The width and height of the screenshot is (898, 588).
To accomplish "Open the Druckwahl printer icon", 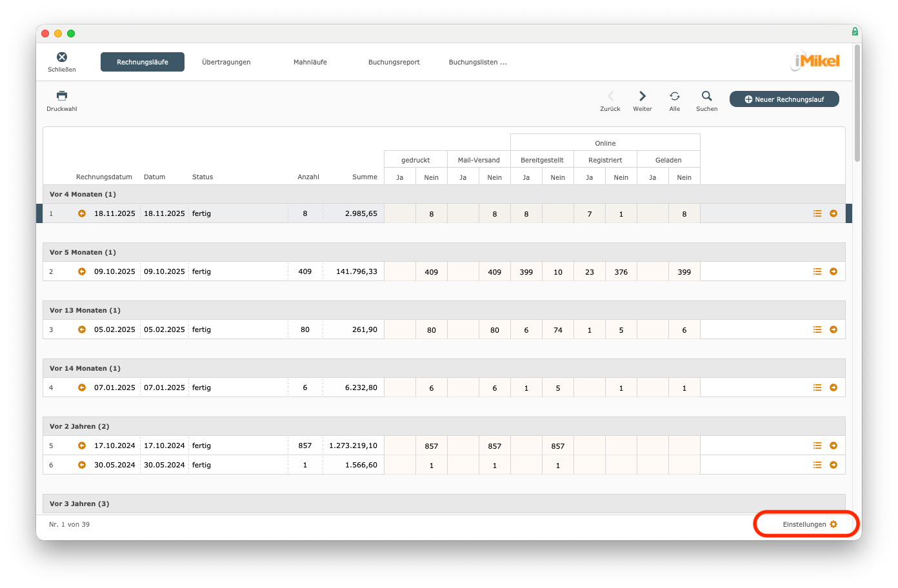I will pyautogui.click(x=62, y=97).
